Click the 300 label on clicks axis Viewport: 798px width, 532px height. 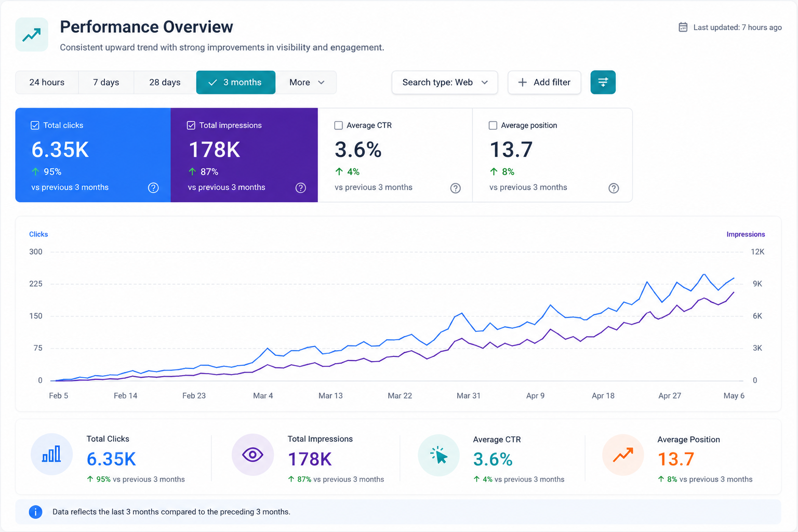36,252
